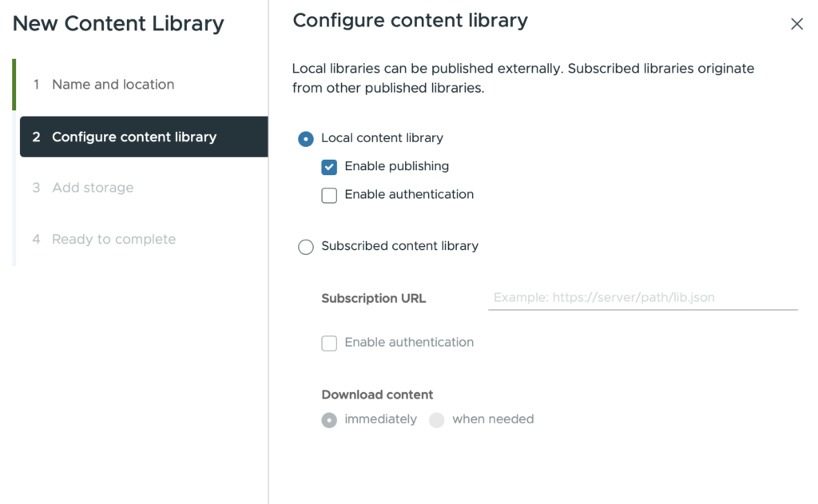
Task: Click the Enable publishing label text
Action: [x=396, y=166]
